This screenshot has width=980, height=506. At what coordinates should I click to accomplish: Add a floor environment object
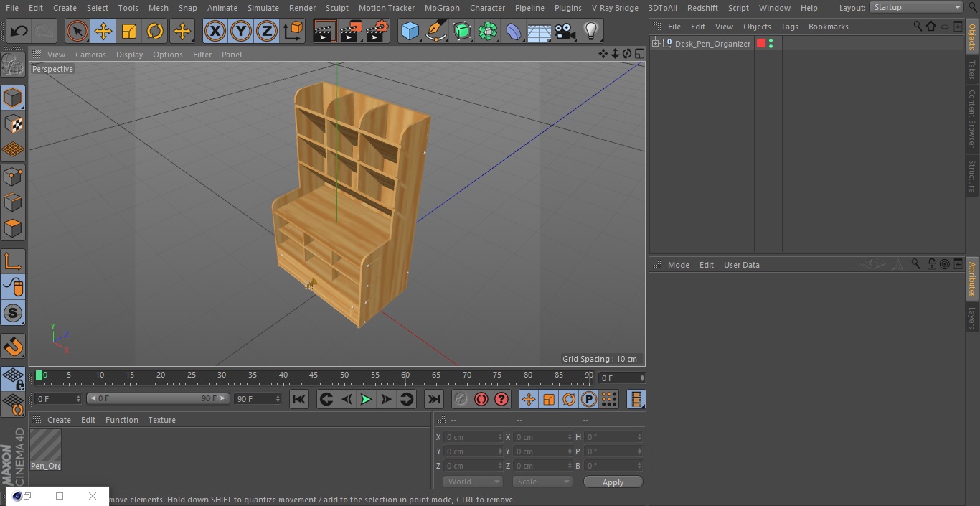pos(540,32)
